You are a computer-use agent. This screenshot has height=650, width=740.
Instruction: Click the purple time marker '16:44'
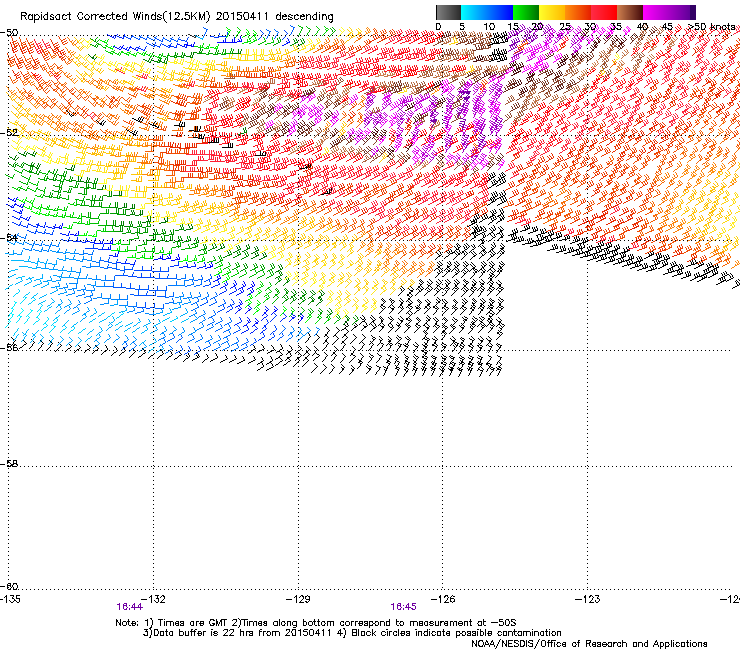129,607
